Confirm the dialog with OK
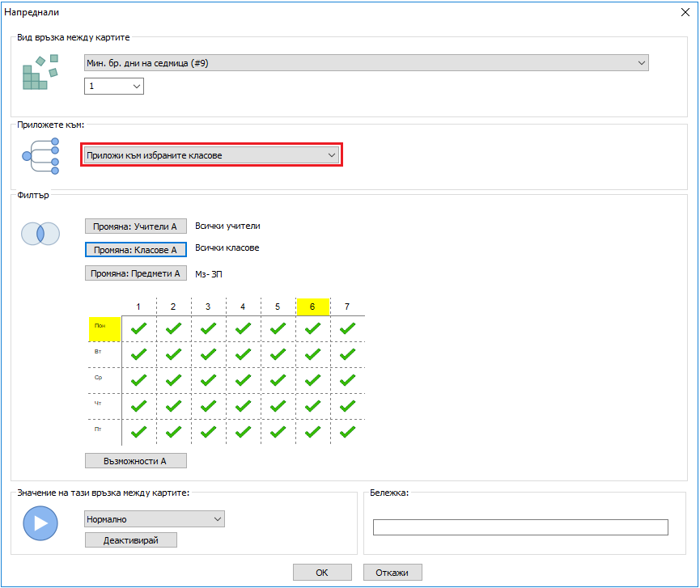 coord(322,573)
